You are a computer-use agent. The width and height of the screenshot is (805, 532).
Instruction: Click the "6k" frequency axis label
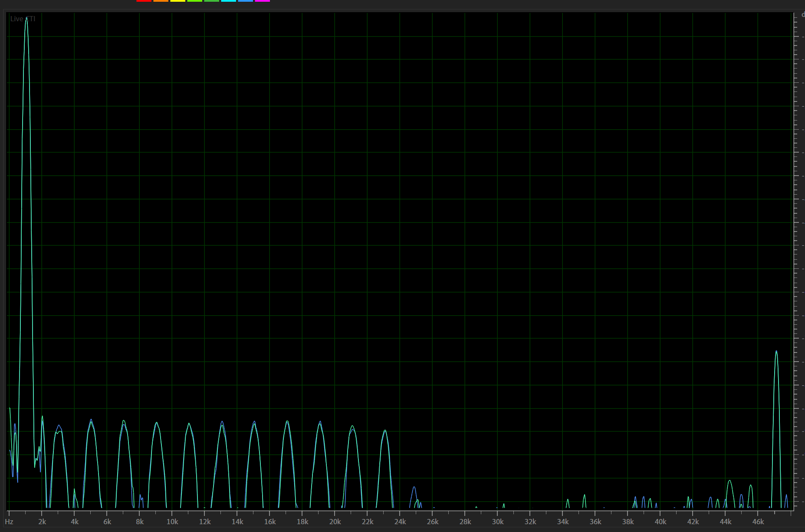pos(107,522)
